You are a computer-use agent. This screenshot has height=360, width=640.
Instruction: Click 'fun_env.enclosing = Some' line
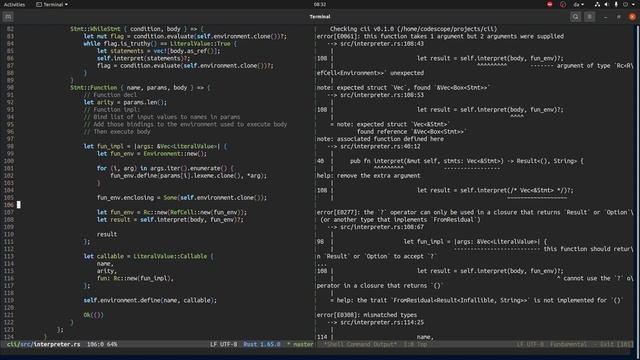coord(182,198)
